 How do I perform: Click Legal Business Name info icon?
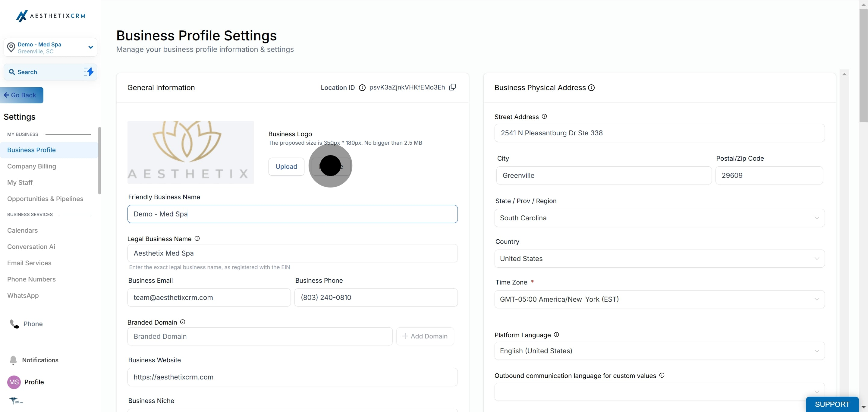click(x=197, y=238)
